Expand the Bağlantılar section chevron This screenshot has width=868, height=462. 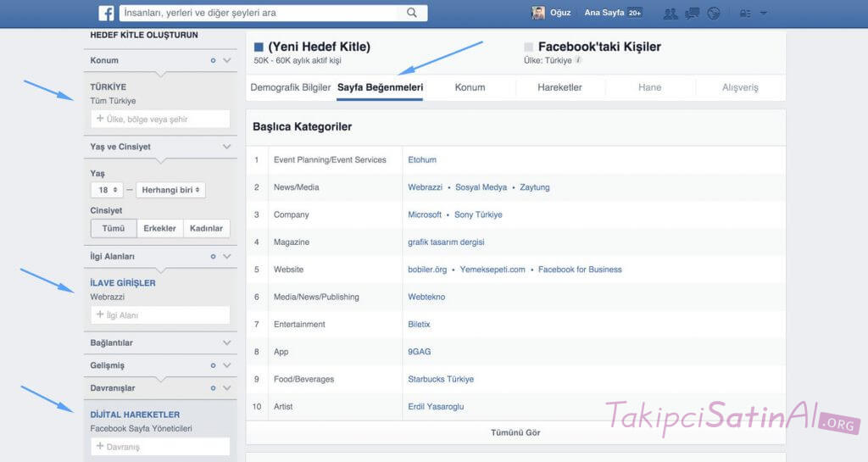tap(227, 342)
